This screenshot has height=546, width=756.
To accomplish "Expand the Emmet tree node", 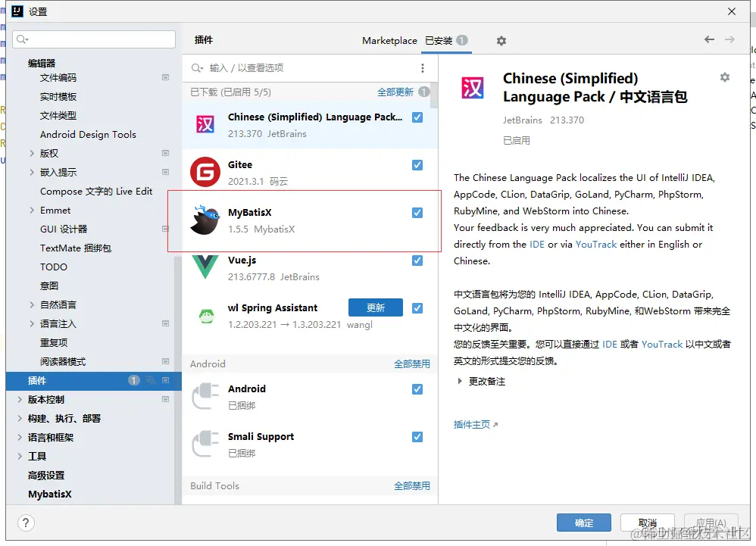I will [x=32, y=210].
